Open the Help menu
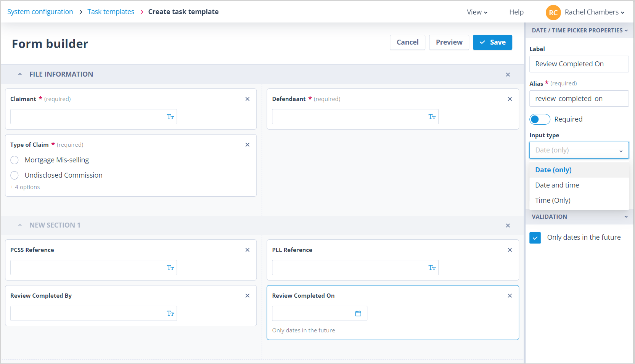This screenshot has height=364, width=635. (x=516, y=12)
